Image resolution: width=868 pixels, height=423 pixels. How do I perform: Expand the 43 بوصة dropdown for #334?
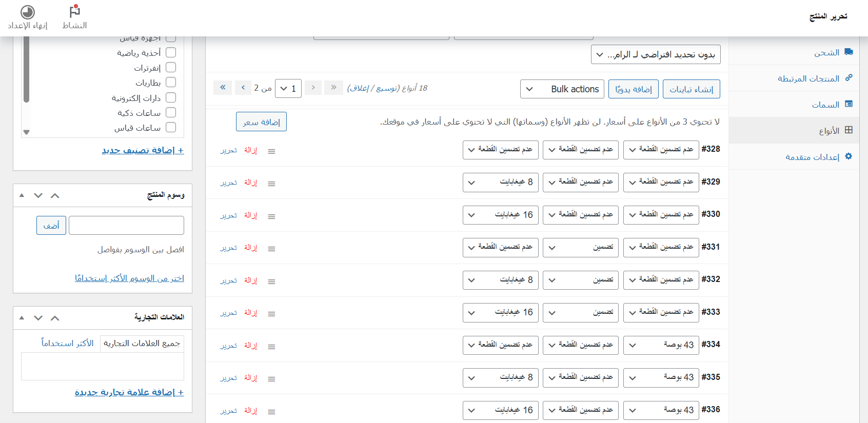click(x=661, y=345)
